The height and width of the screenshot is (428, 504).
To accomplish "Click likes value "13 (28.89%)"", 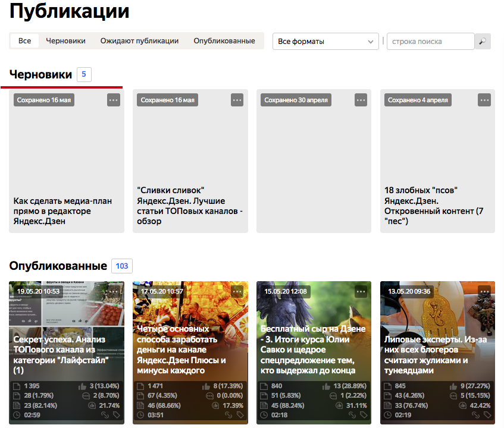I will 350,386.
